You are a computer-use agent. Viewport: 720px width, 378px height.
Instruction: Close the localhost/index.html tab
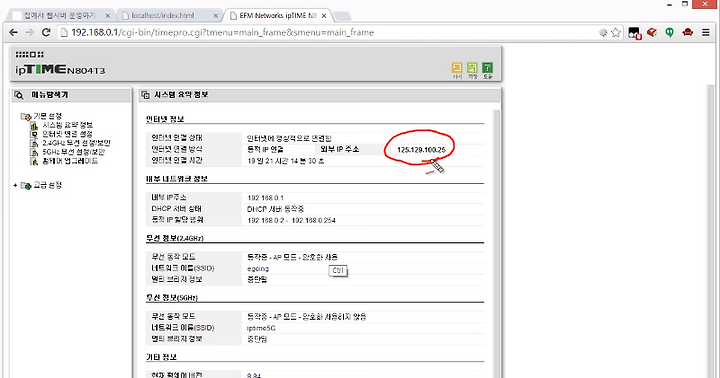(216, 16)
